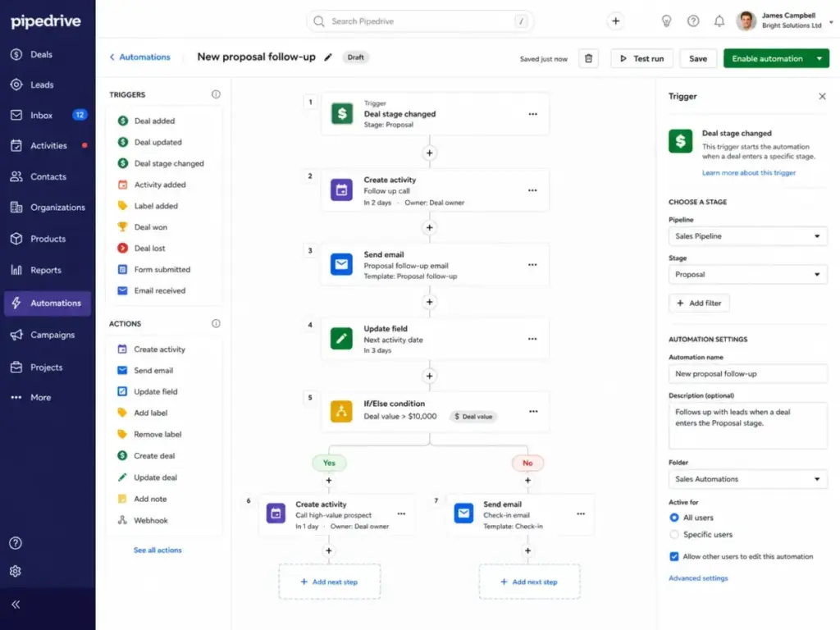Close the Trigger panel
Viewport: 840px width, 630px height.
(822, 97)
